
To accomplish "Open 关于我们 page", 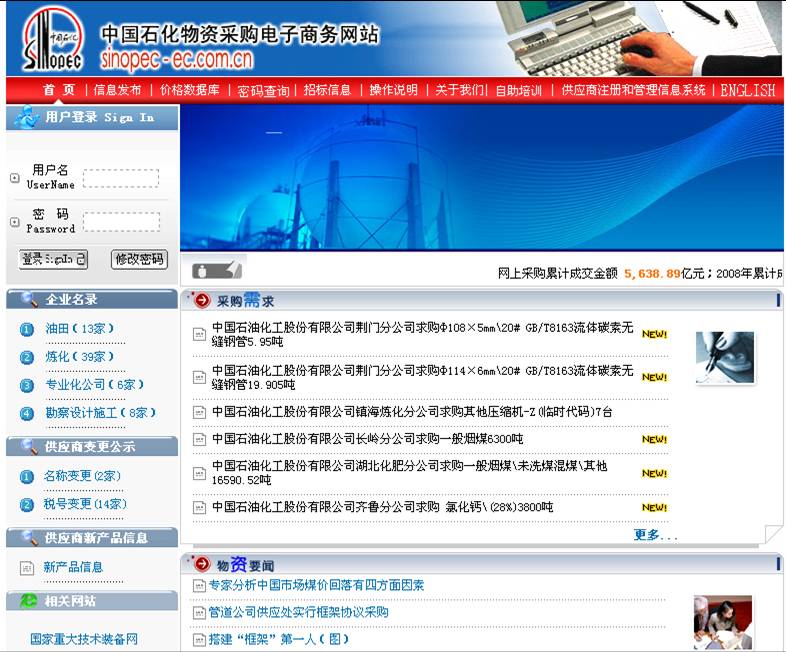I will click(x=459, y=90).
